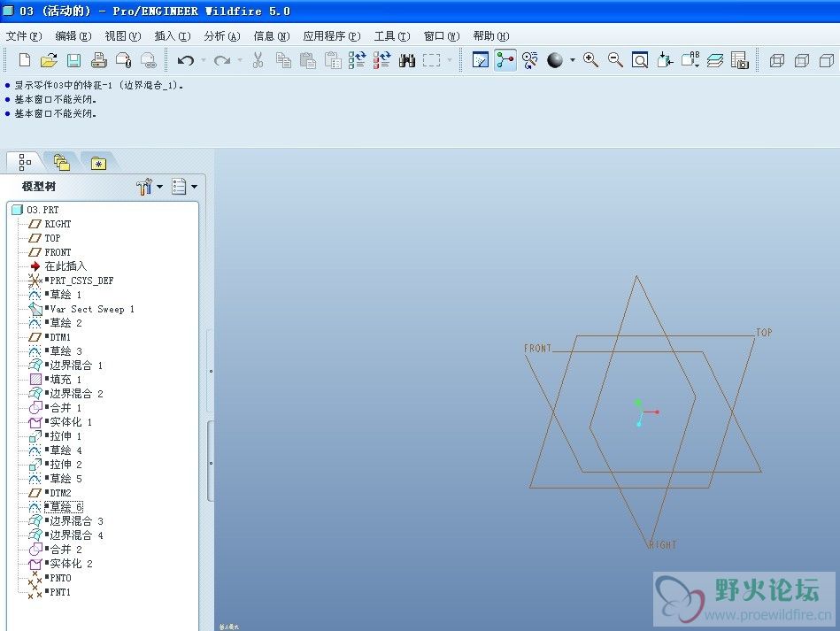Create a new file with the New icon
This screenshot has height=631, width=840.
coord(24,60)
